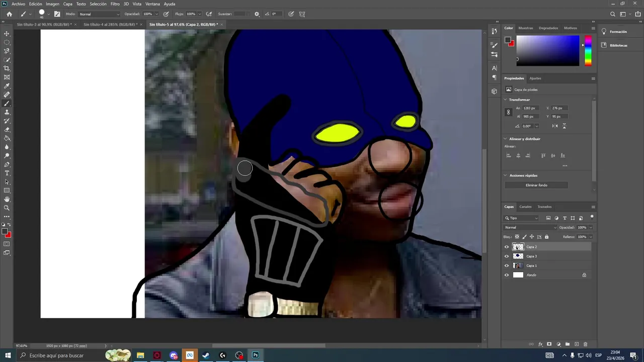Select the Clone Stamp tool
Viewport: 644px width, 362px height.
click(x=7, y=112)
